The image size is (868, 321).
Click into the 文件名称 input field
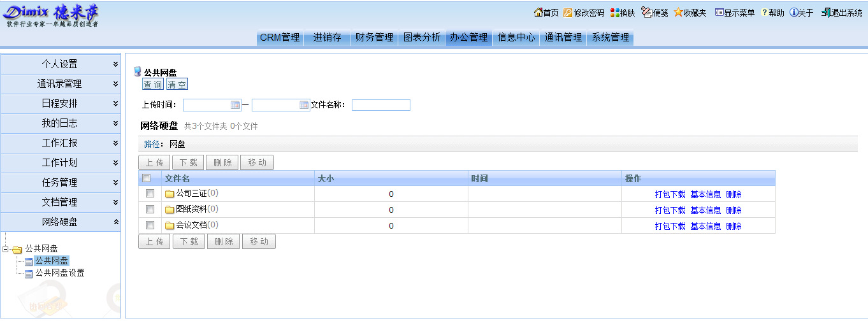click(380, 105)
